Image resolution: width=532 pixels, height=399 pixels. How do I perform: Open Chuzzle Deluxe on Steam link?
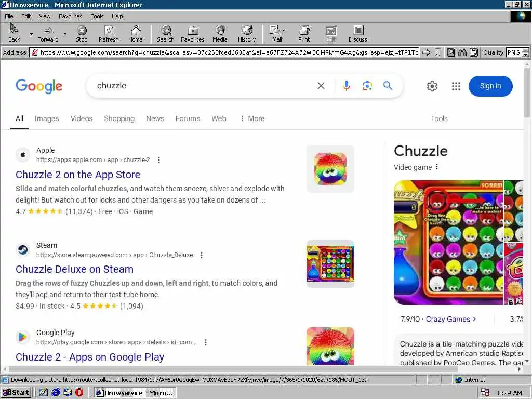pos(75,269)
